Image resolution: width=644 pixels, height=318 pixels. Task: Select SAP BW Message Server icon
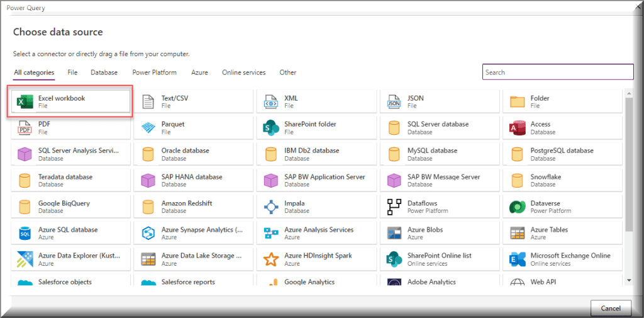394,181
